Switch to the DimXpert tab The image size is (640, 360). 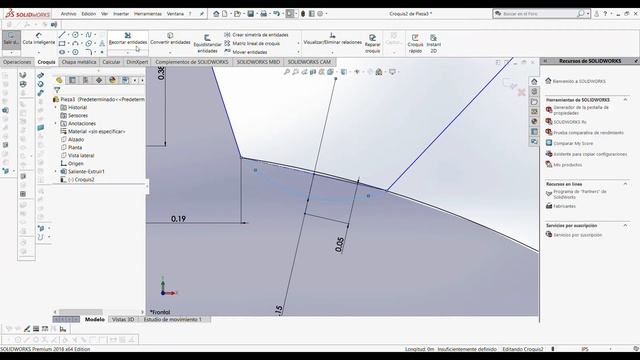(137, 62)
